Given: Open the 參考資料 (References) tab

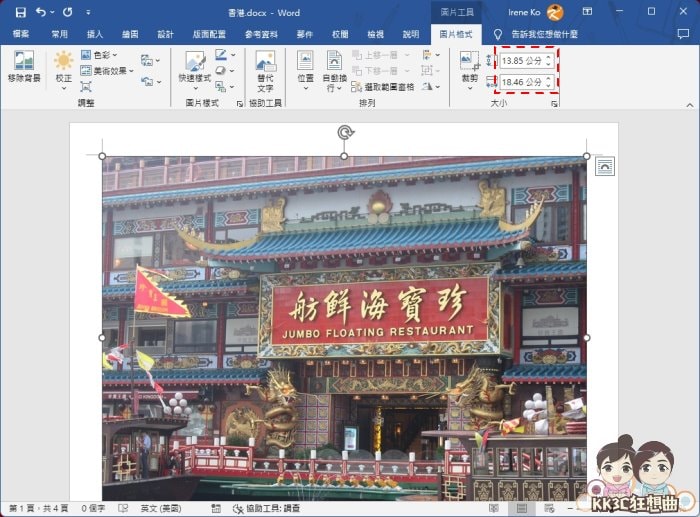Looking at the screenshot, I should (x=261, y=34).
